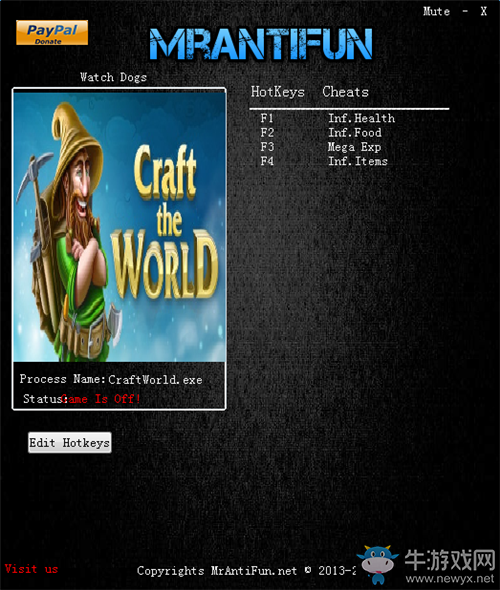Toggle the Inf.Food cheat

[x=355, y=132]
